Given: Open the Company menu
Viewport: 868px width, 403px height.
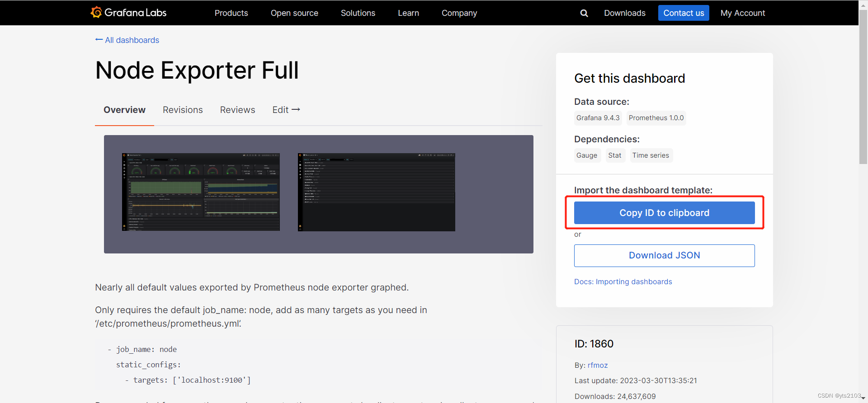Looking at the screenshot, I should pyautogui.click(x=459, y=13).
